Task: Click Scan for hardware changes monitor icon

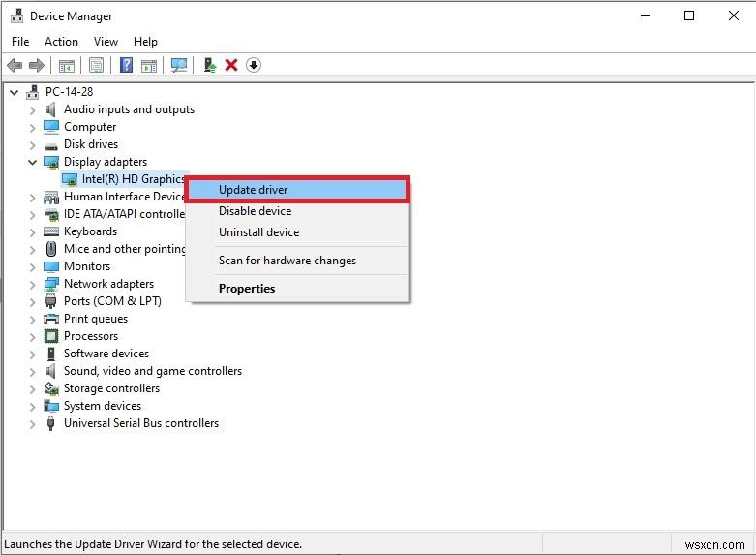Action: pyautogui.click(x=179, y=65)
